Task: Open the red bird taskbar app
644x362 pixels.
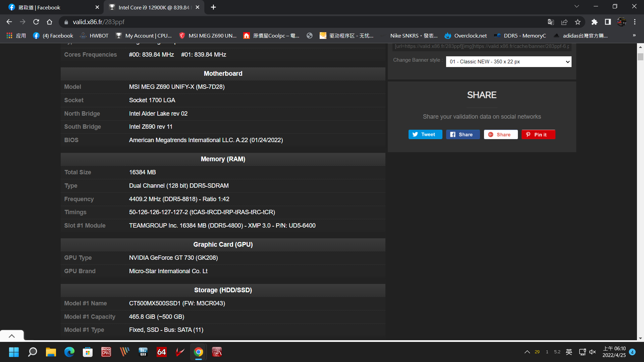Action: (x=180, y=352)
